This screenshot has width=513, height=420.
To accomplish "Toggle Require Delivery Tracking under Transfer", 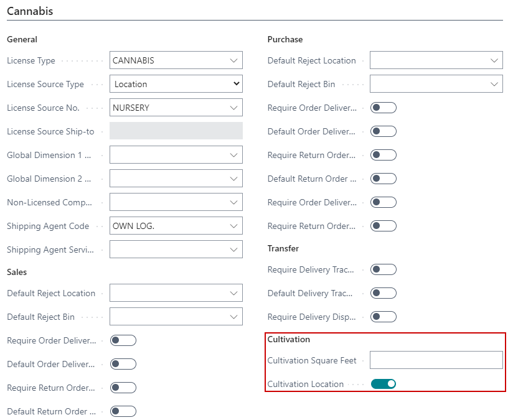I will (384, 269).
